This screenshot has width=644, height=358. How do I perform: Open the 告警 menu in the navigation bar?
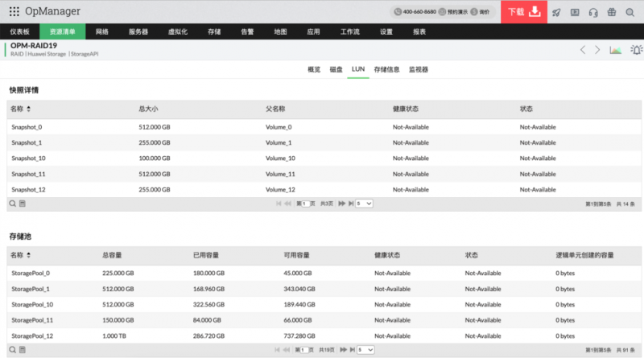pos(247,31)
